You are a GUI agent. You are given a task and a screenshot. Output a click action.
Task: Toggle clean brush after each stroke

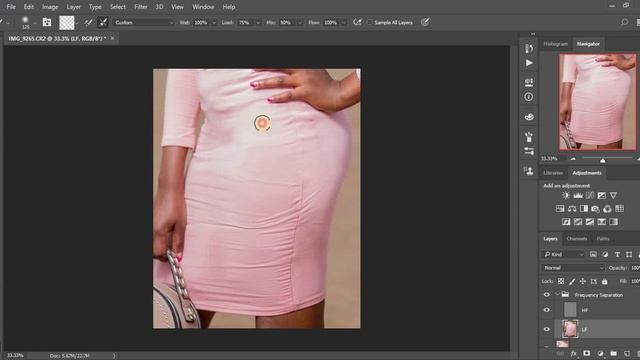pyautogui.click(x=103, y=22)
